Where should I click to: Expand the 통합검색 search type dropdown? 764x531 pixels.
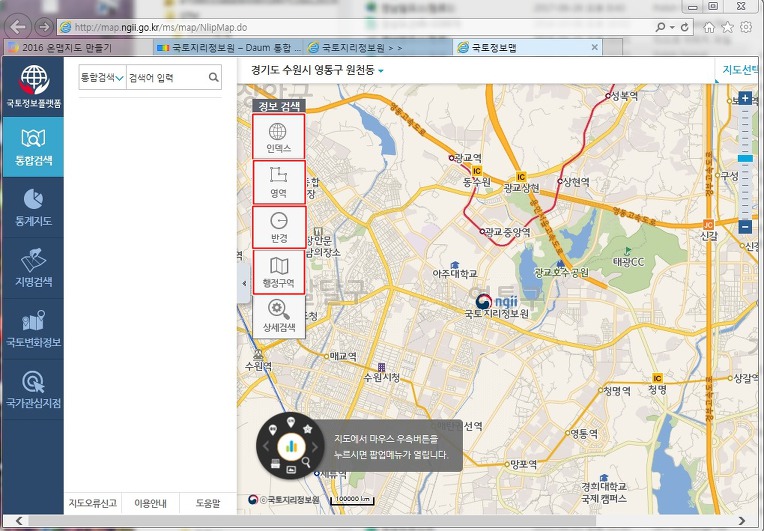pyautogui.click(x=102, y=77)
